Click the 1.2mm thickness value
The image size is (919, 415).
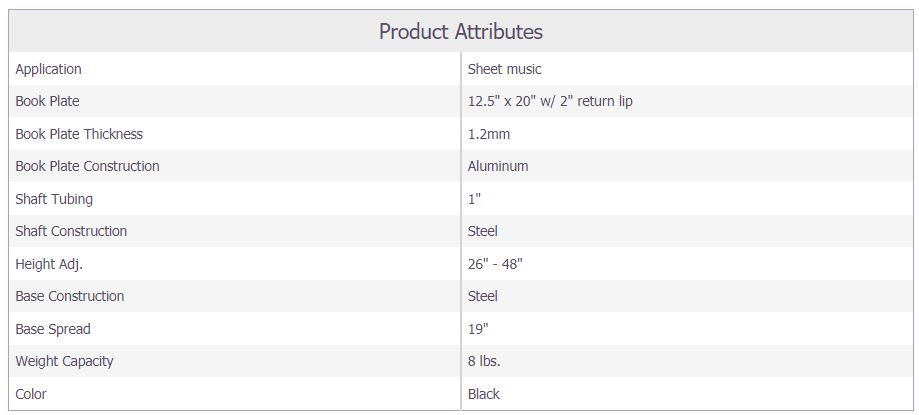(488, 134)
